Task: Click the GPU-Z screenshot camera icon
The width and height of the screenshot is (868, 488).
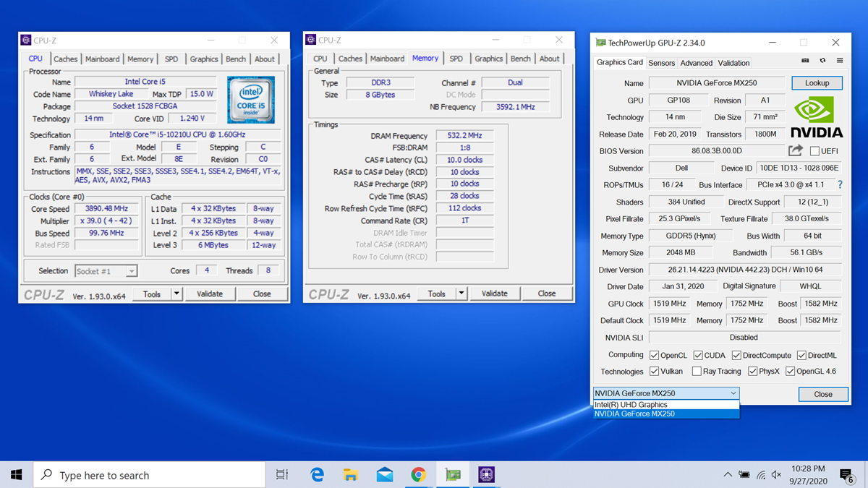Action: coord(805,61)
